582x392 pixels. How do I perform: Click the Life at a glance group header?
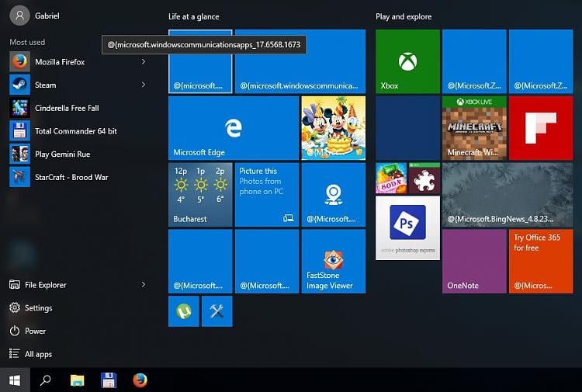(194, 17)
